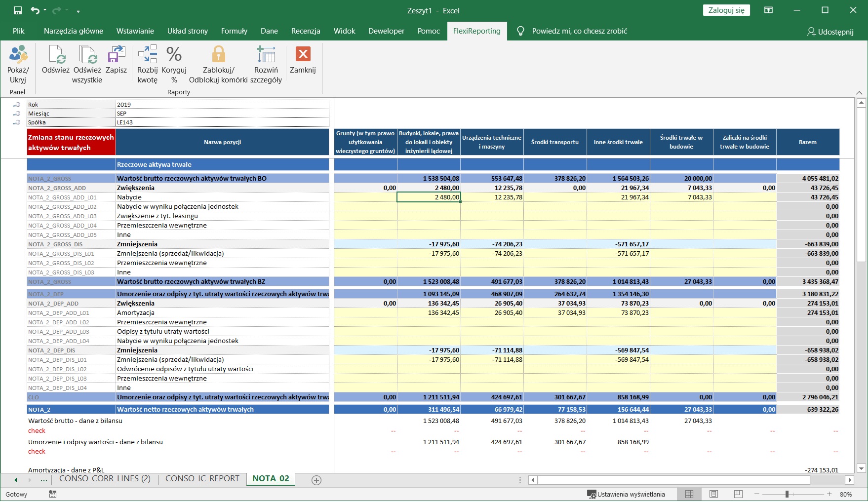Viewport: 868px width, 502px height.
Task: Click Rozbij kwotę icon
Action: pos(148,55)
